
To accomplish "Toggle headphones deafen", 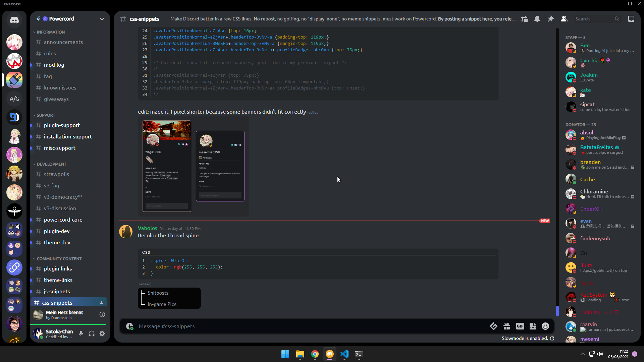I will [x=92, y=334].
